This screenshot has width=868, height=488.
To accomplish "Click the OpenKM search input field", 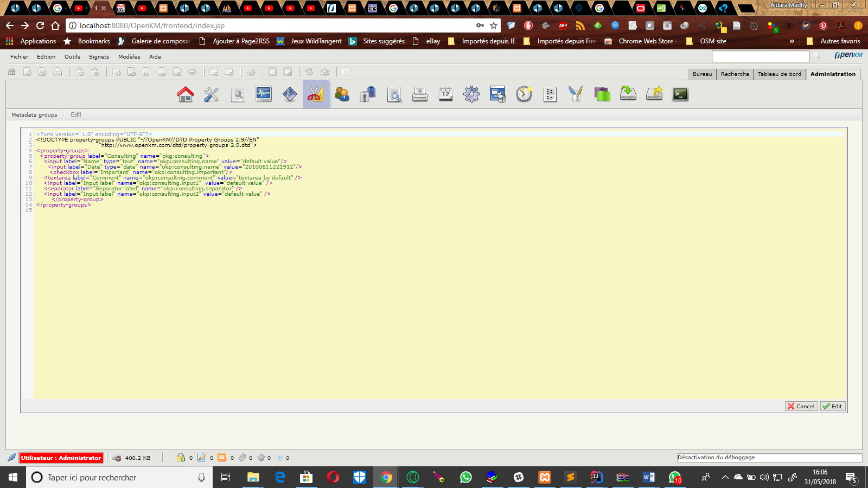I will coord(760,56).
